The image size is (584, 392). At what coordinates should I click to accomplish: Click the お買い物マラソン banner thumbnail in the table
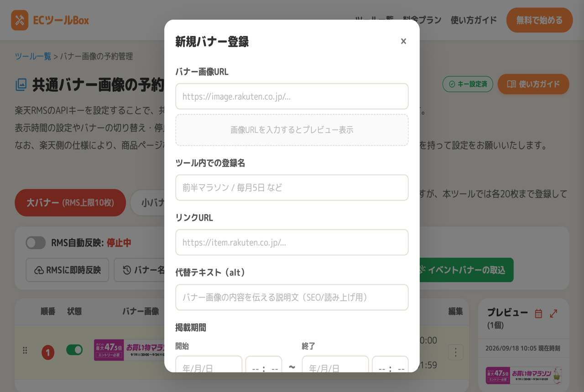coord(129,350)
